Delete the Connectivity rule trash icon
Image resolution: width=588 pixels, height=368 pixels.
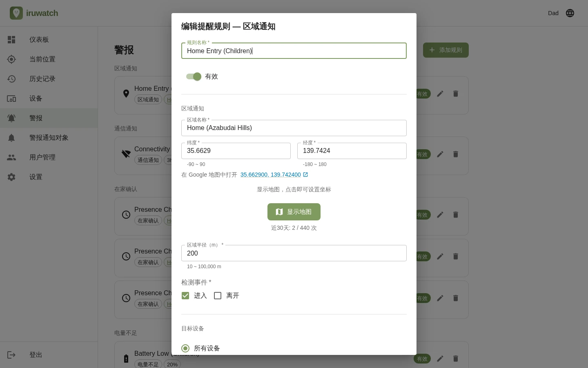(456, 154)
